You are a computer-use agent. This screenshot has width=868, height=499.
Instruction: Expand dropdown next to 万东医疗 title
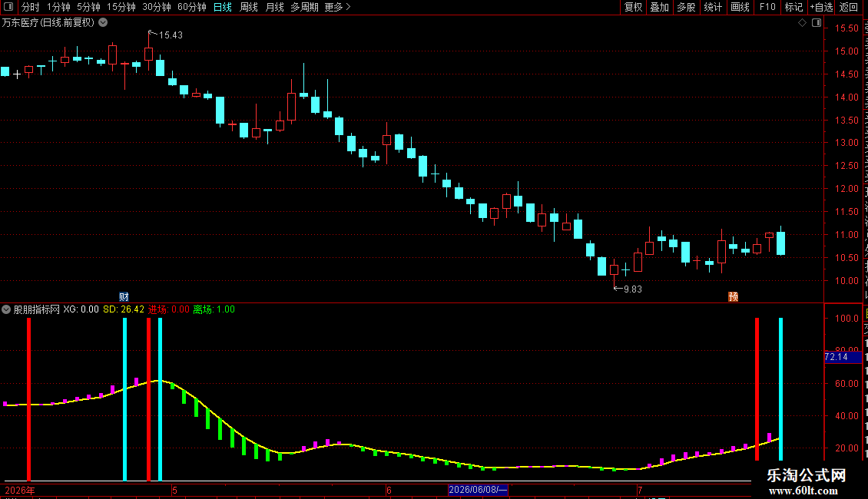[103, 23]
